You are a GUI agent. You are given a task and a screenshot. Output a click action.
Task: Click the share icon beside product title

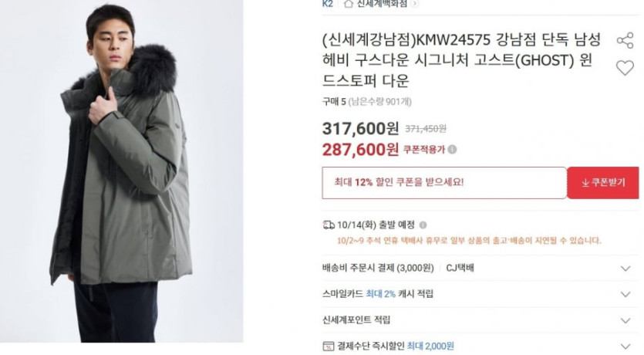point(625,41)
